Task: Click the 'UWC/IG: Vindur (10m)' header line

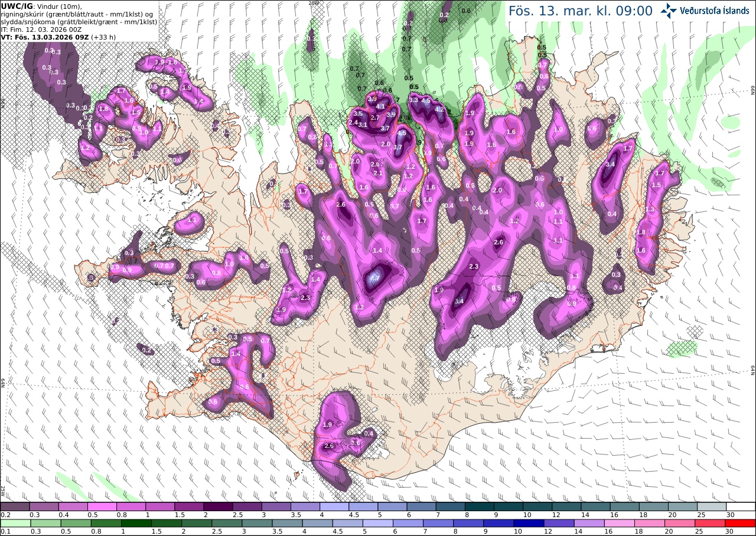Action: coord(41,6)
